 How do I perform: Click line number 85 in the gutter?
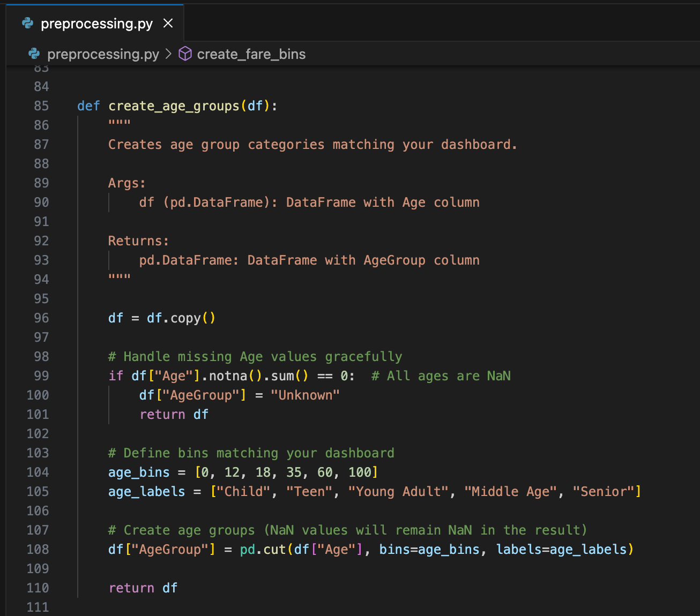41,106
